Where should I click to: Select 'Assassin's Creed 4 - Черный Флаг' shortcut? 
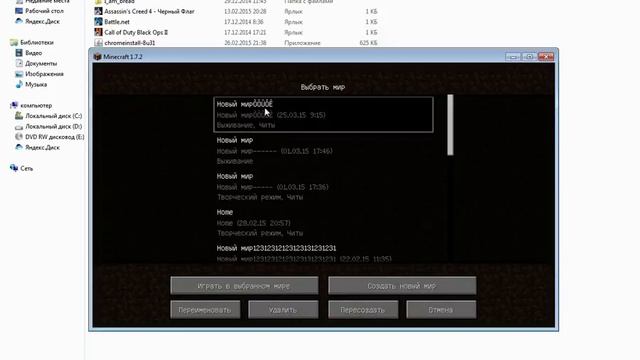(x=145, y=11)
